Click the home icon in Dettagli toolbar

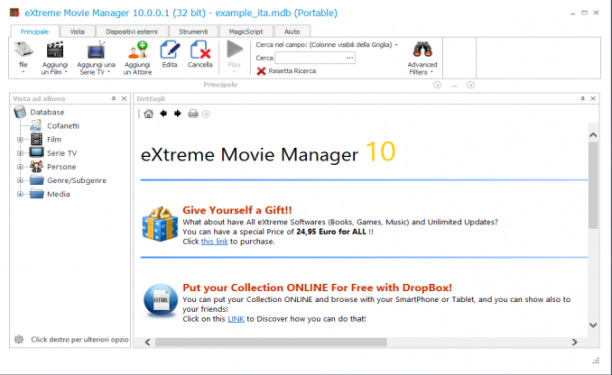(148, 114)
